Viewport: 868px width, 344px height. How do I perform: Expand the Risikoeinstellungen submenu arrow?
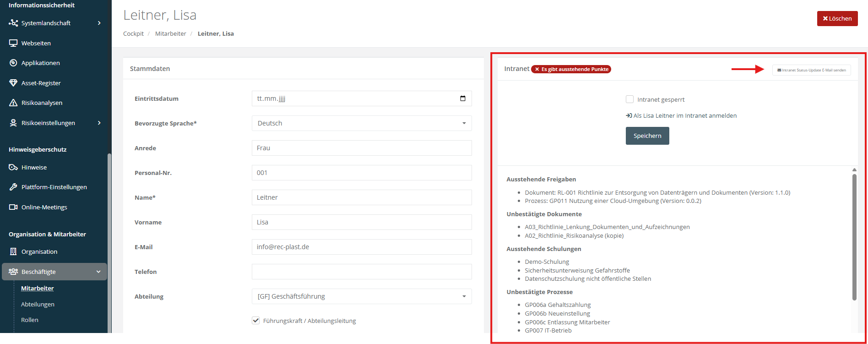point(99,123)
